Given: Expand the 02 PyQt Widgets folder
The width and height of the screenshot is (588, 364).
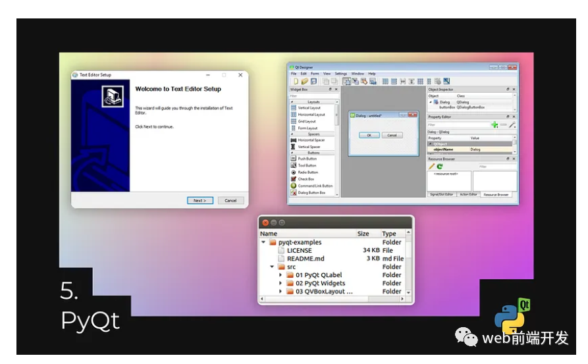Looking at the screenshot, I should click(280, 283).
